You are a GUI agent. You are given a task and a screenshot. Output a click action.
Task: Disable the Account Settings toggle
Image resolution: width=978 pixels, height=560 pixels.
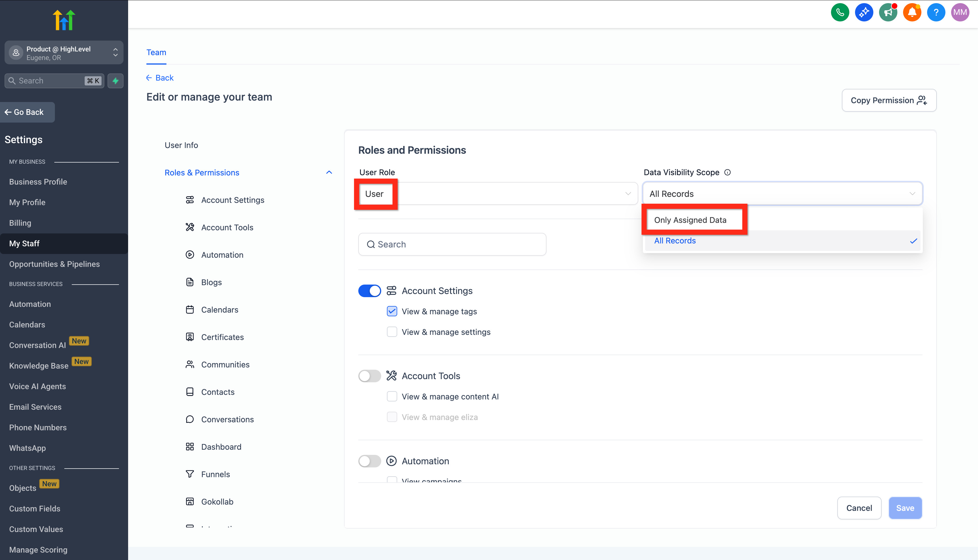tap(369, 291)
